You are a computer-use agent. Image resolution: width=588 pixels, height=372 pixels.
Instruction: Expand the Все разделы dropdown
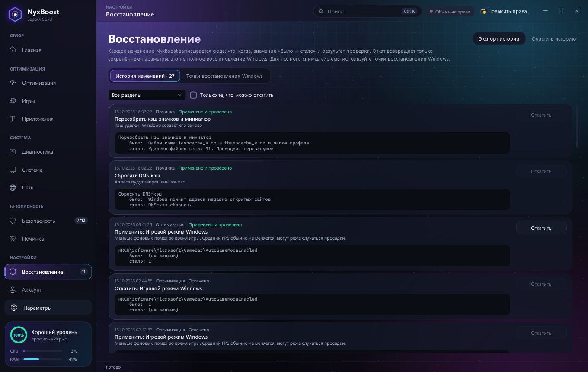[147, 95]
